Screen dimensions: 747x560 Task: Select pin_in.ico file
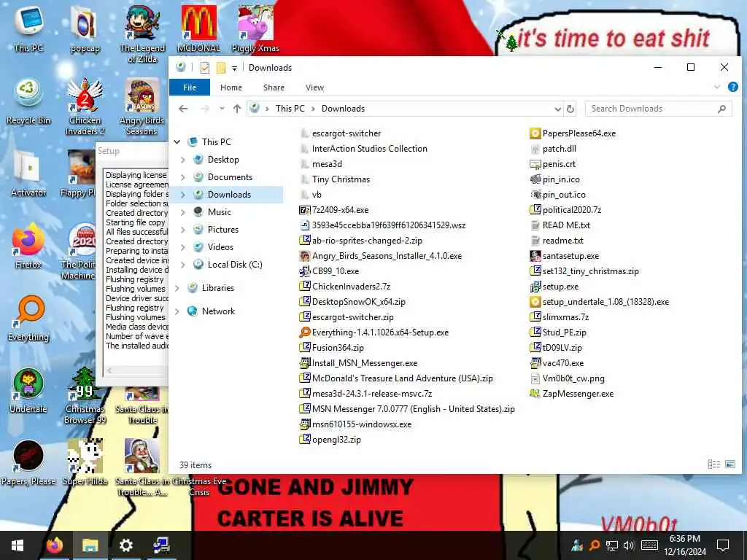pyautogui.click(x=555, y=179)
